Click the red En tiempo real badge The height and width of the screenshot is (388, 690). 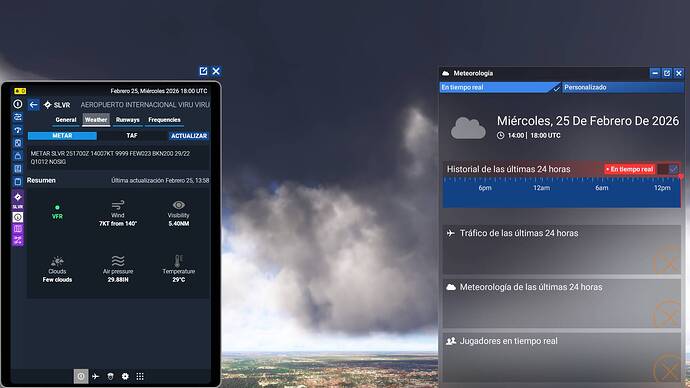click(x=629, y=169)
